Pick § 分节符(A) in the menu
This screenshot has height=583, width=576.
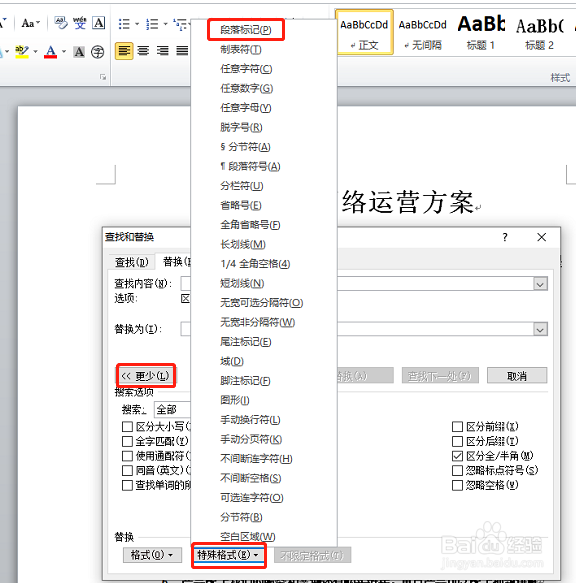coord(245,147)
